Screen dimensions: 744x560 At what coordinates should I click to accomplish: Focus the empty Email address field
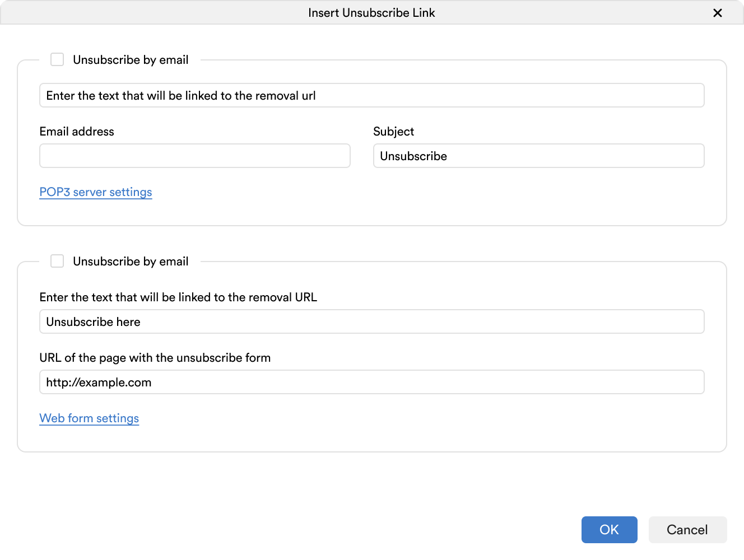click(194, 156)
